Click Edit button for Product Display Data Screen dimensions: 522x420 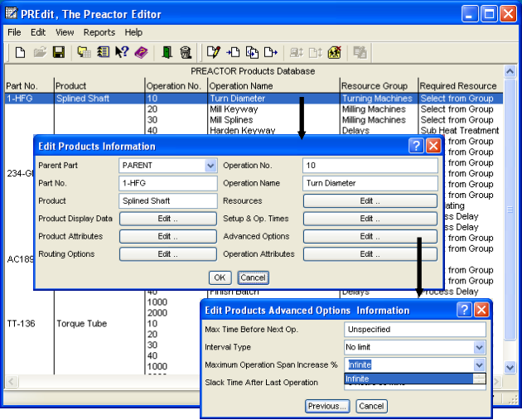click(x=168, y=219)
